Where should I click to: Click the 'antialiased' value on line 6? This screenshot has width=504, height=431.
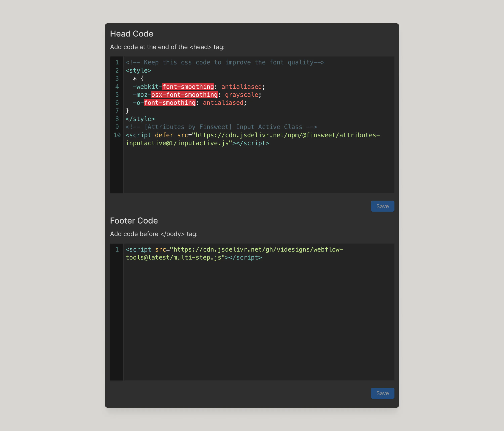(223, 103)
